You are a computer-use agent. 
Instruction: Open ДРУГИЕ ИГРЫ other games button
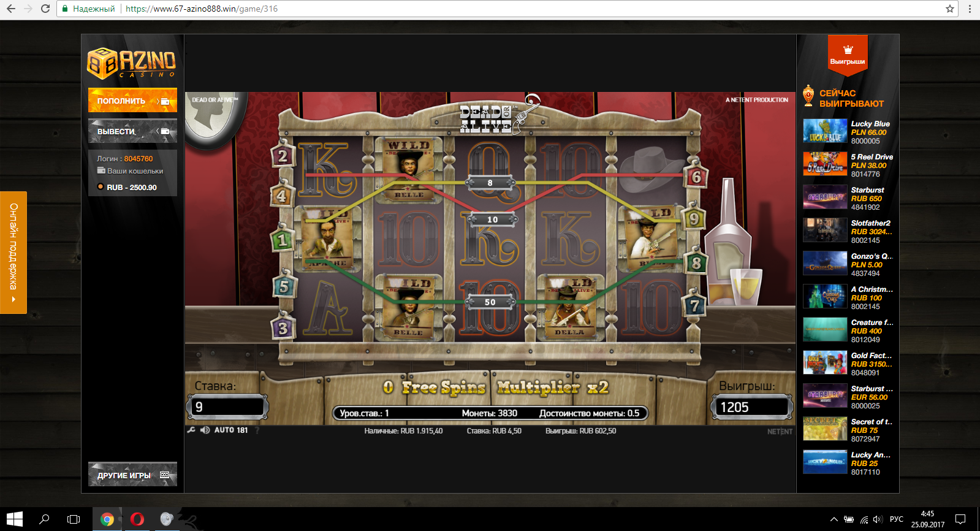(x=132, y=475)
